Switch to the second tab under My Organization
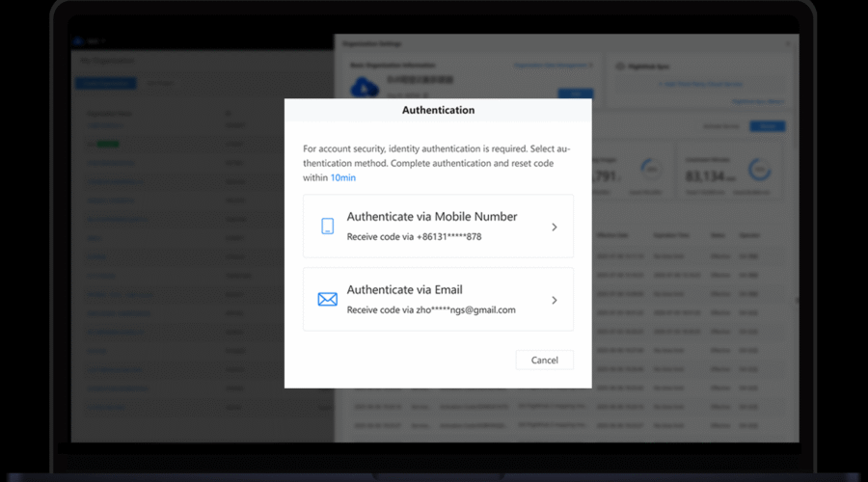This screenshot has width=868, height=482. coord(160,84)
